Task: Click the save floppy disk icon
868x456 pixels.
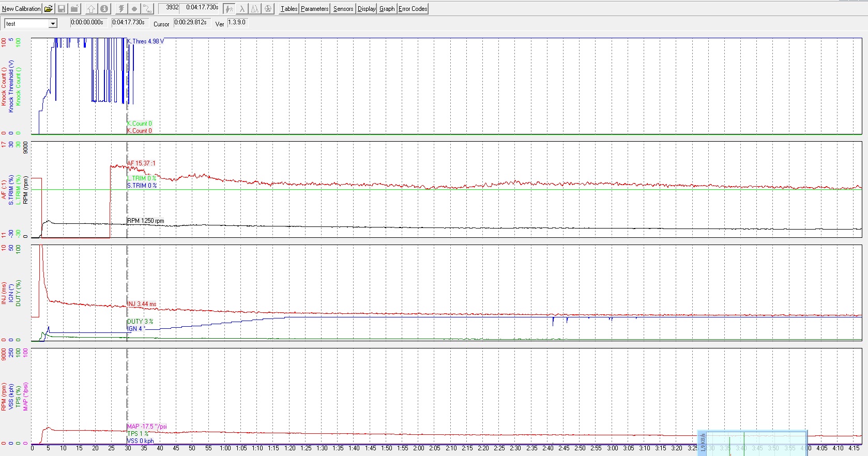Action: (62, 9)
